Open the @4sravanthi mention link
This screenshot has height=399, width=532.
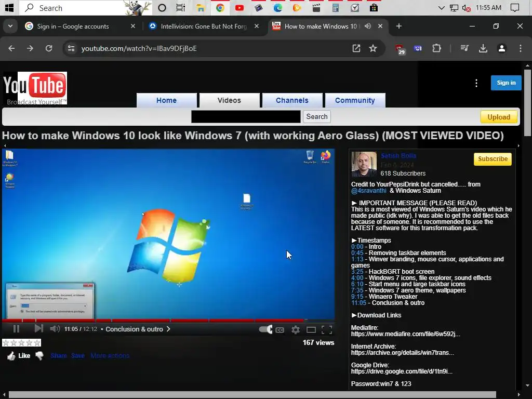coord(368,191)
